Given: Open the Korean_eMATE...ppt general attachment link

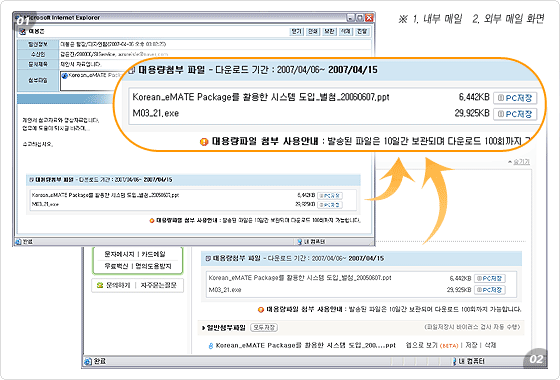Looking at the screenshot, I should coord(306,345).
